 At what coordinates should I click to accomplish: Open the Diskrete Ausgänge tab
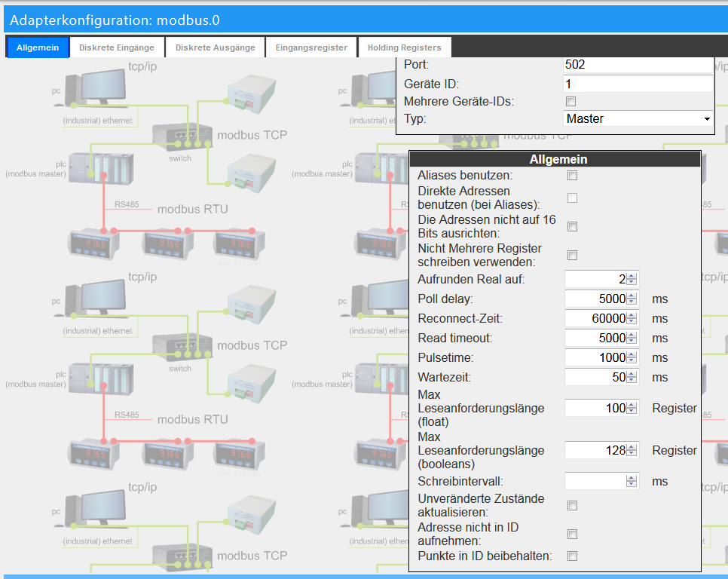215,47
